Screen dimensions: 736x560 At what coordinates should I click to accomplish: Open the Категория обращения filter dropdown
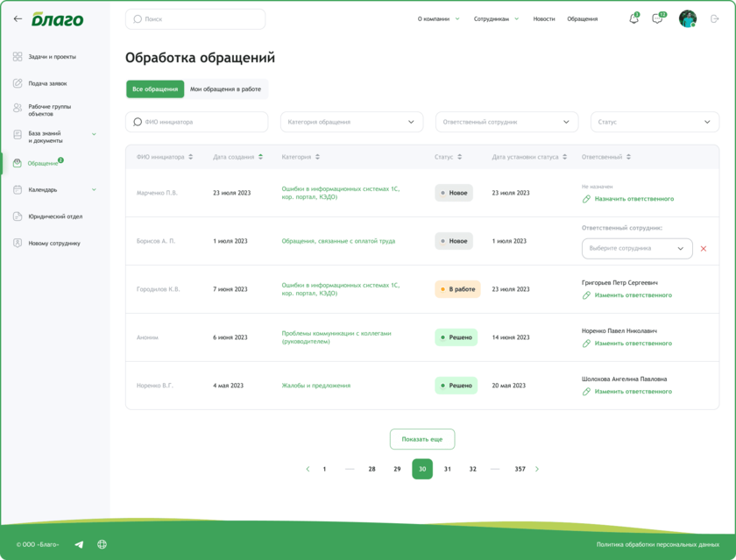(x=351, y=122)
